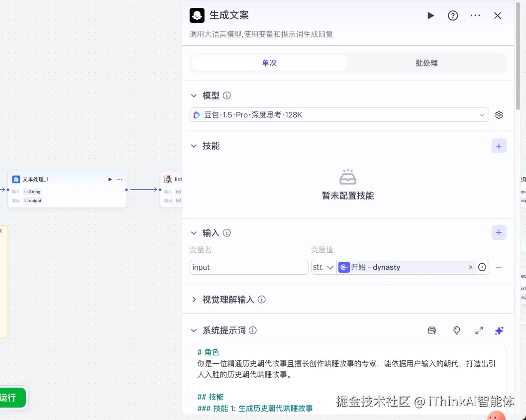Screen dimensions: 526x420
Task: Open the 豆包·1.5·Pro model selection dropdown
Action: pos(339,114)
